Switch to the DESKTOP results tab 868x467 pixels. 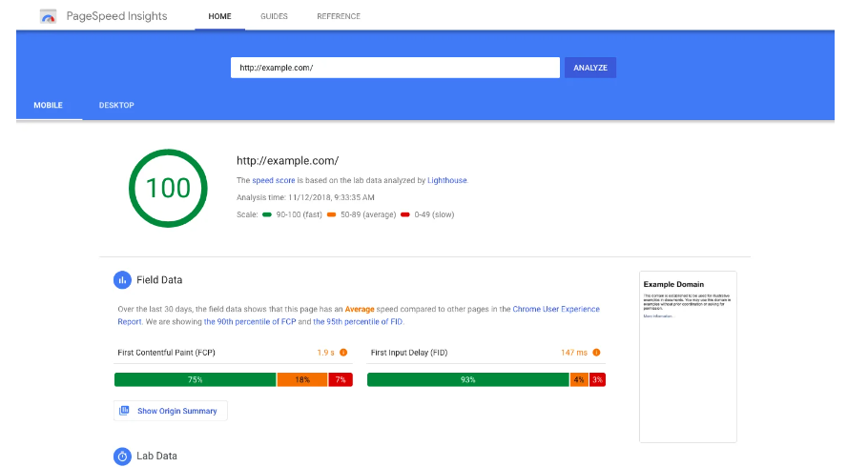click(116, 105)
